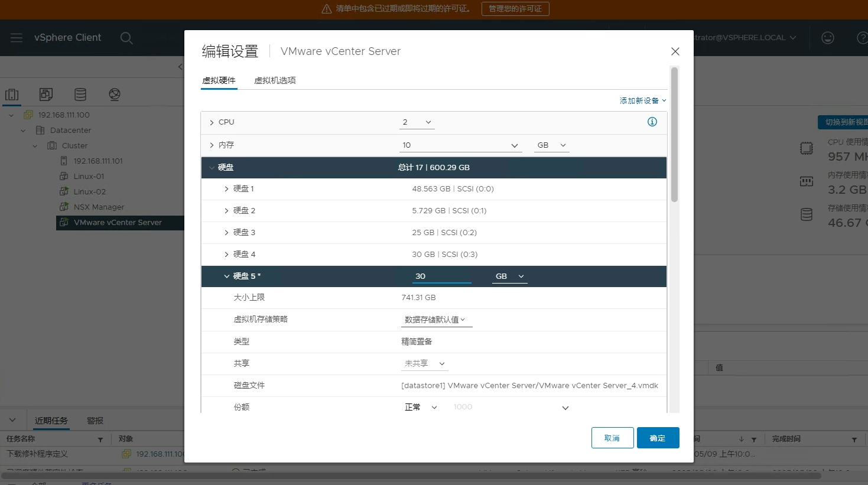Close the Edit Settings dialog
Image resolution: width=868 pixels, height=485 pixels.
675,51
